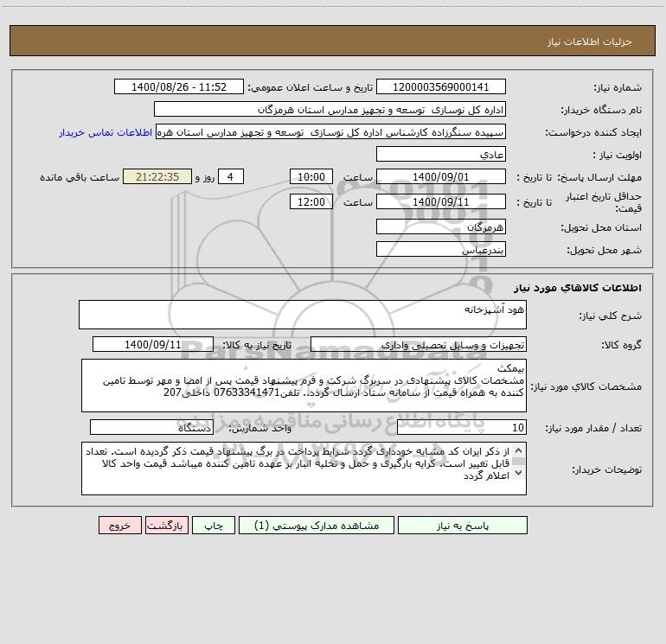Click quantity field showing 10

462,427
